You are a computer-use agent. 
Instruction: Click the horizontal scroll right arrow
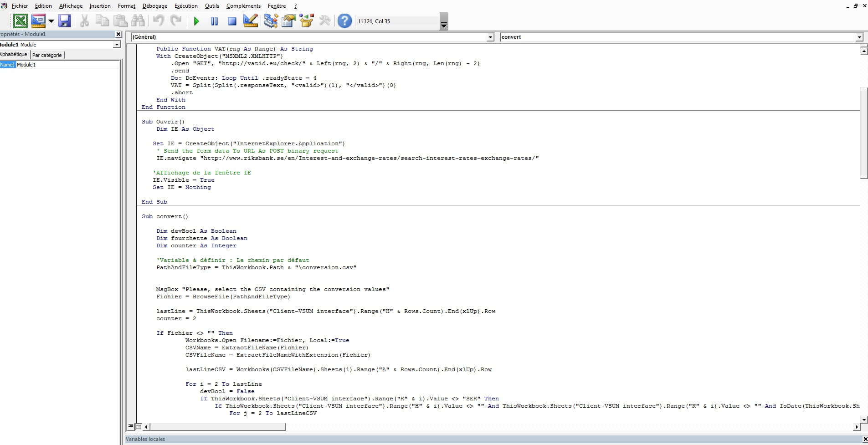[x=857, y=427]
